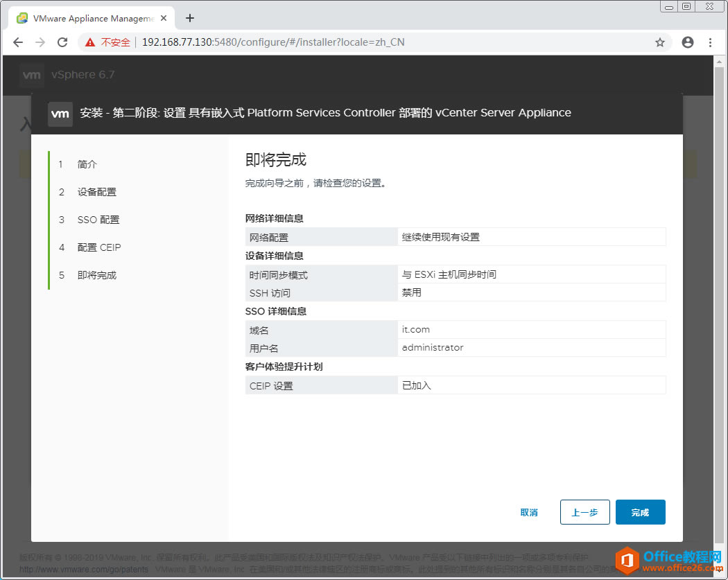Click the 域名 row label
The width and height of the screenshot is (728, 580).
coord(259,331)
